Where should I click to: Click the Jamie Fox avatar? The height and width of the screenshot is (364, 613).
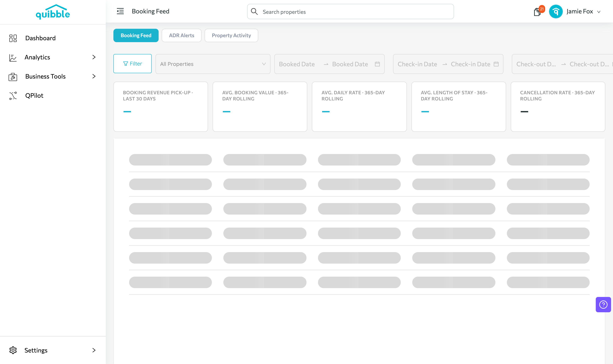coord(556,11)
